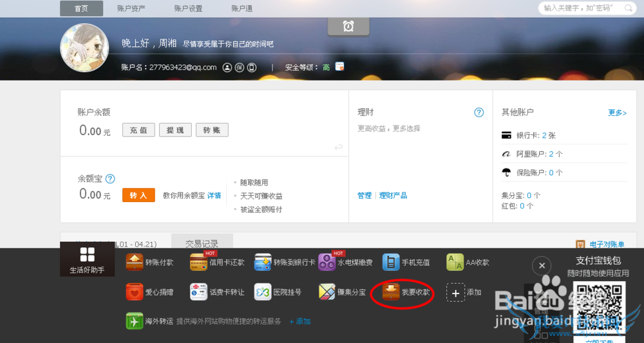Viewport: 644px width, 343px height.
Task: Open 赚集分宝 points icon
Action: pos(327,292)
